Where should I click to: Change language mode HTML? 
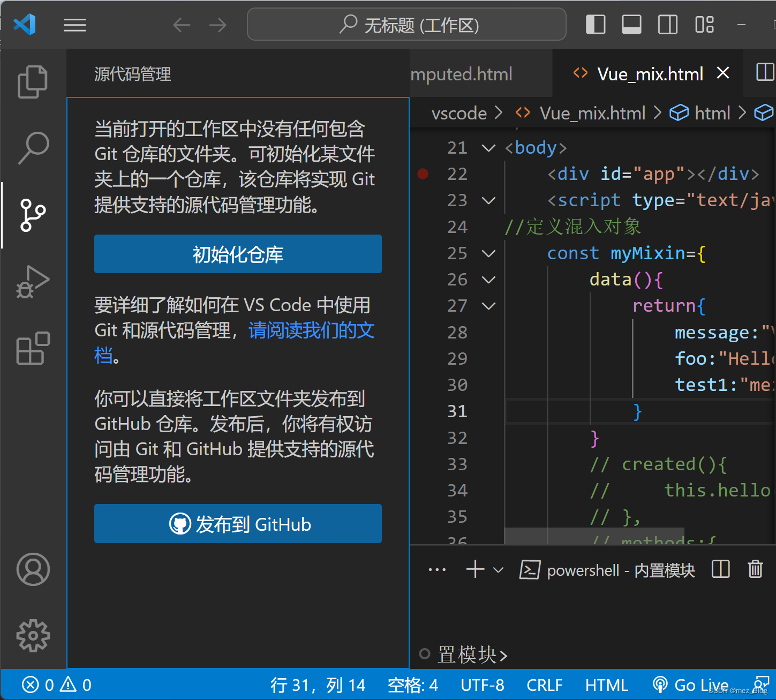pyautogui.click(x=607, y=685)
